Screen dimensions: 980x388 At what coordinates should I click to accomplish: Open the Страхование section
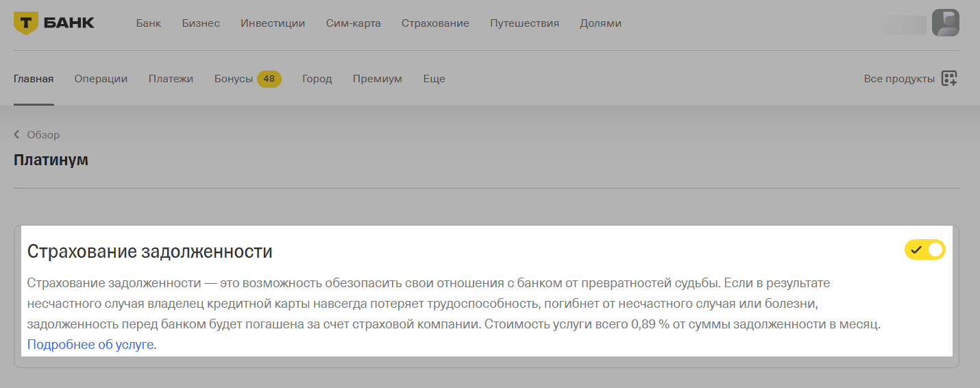coord(435,23)
